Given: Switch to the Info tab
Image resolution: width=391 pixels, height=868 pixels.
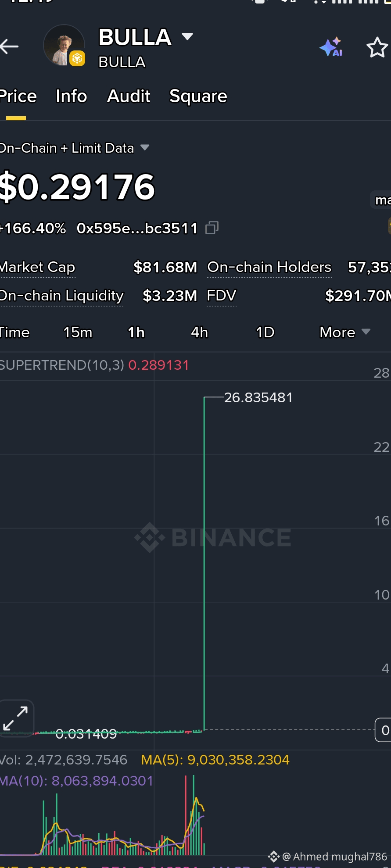Looking at the screenshot, I should (72, 96).
